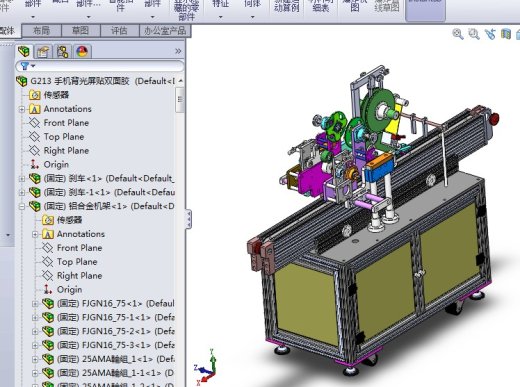Switch to the 装配体 tab
Image resolution: width=520 pixels, height=387 pixels.
(9, 31)
